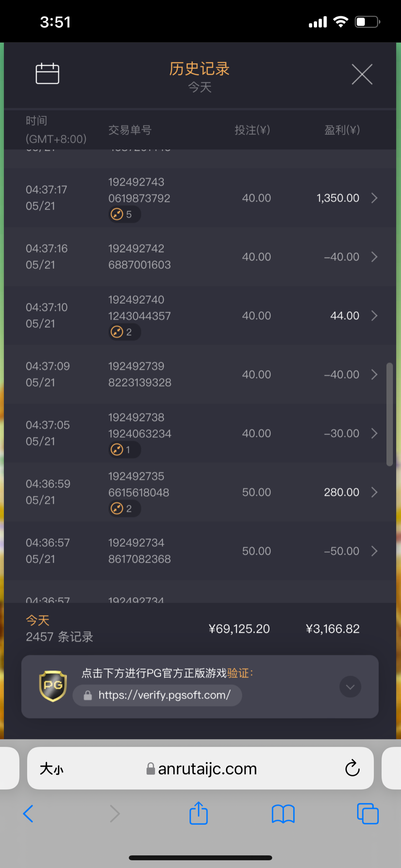This screenshot has width=401, height=868.
Task: Tap the orange 验证 verify text
Action: point(238,673)
